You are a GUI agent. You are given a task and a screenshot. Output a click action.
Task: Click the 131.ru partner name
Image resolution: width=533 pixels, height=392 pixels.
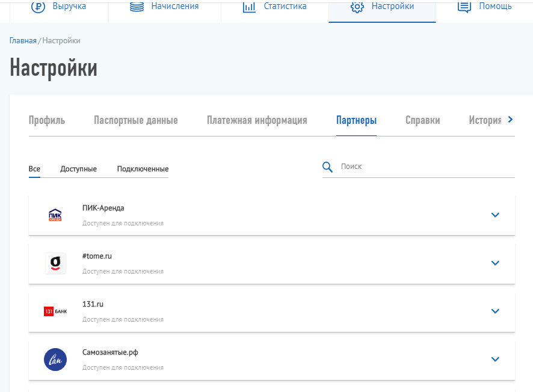pyautogui.click(x=93, y=304)
